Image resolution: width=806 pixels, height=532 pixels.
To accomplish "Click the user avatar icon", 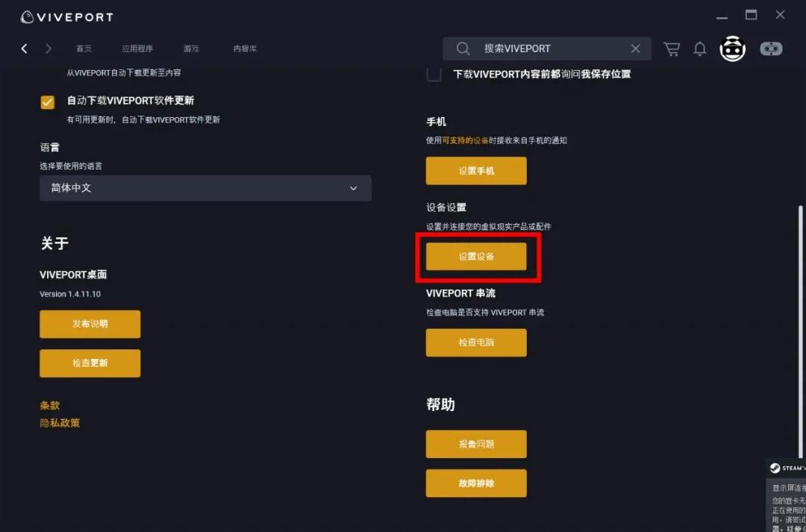I will click(732, 48).
